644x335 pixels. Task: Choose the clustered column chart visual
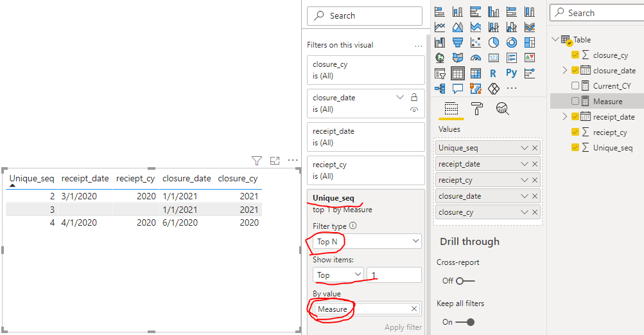pyautogui.click(x=494, y=12)
